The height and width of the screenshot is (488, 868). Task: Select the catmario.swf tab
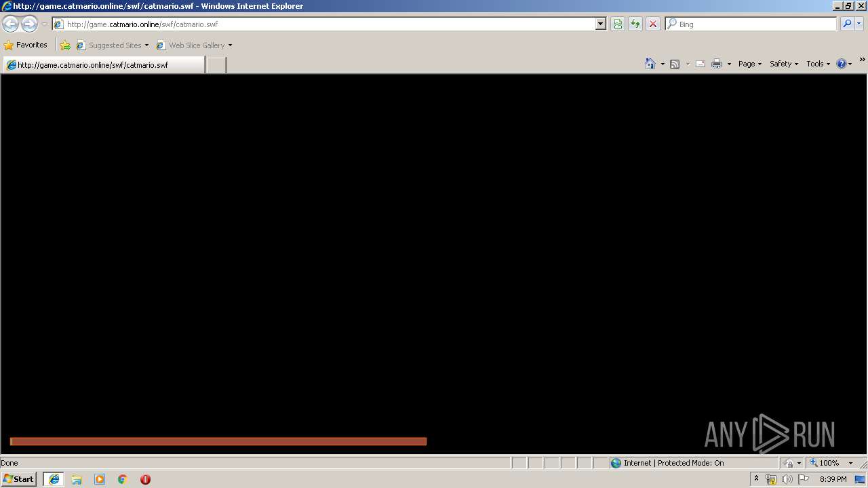click(x=103, y=65)
